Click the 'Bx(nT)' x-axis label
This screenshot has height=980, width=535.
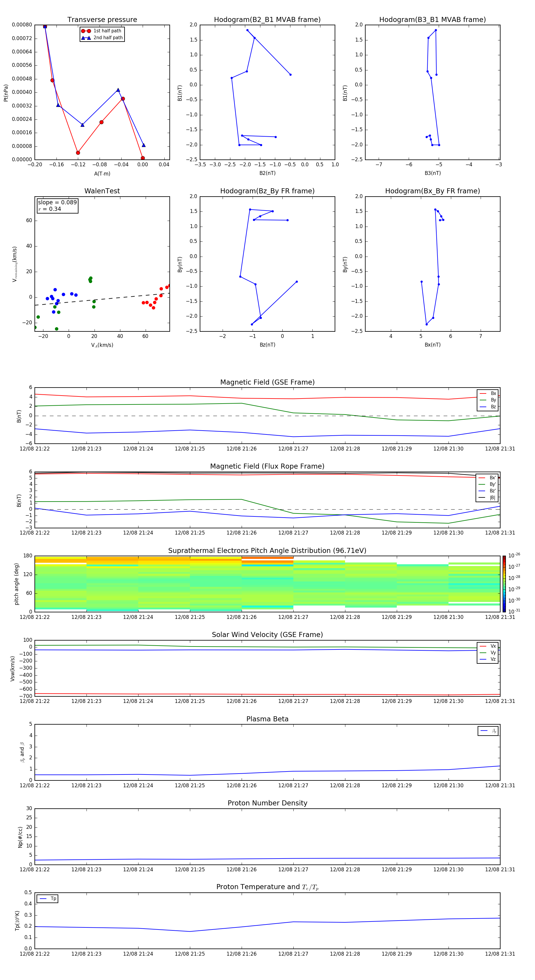(432, 345)
